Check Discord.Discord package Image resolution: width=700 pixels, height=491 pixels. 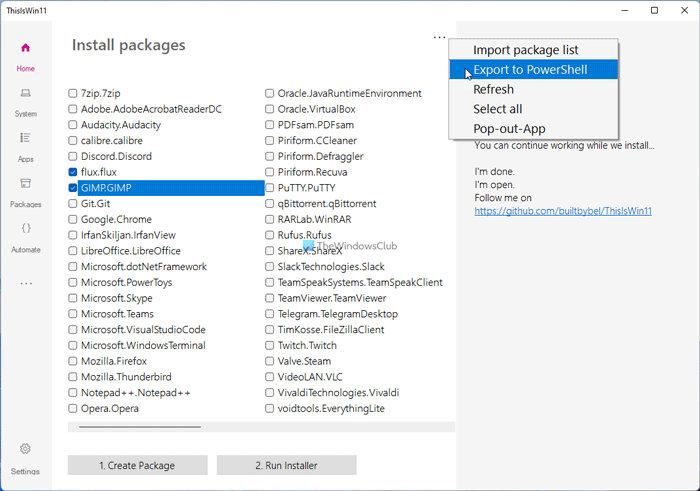(73, 156)
